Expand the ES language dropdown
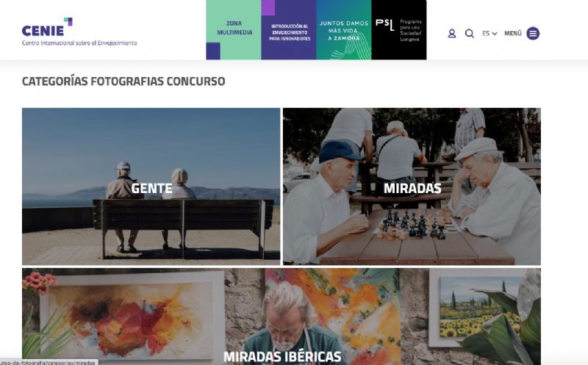 [490, 34]
